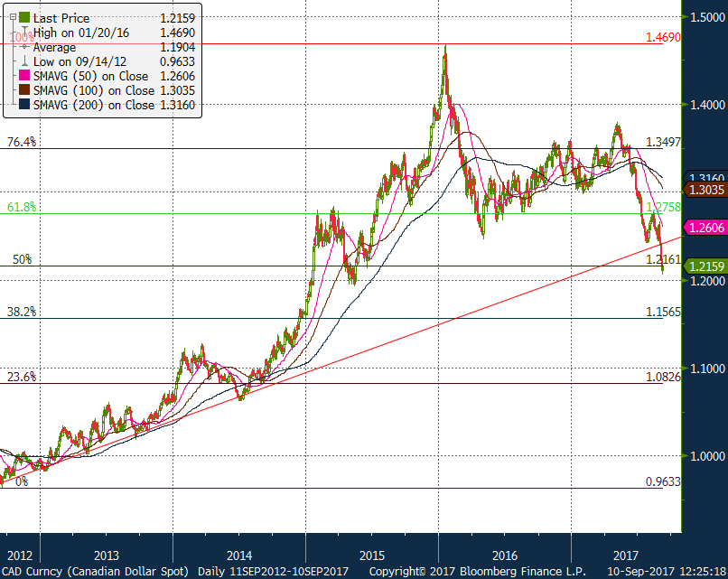Select the High on 01/20/16 marker icon
The width and height of the screenshot is (728, 579).
pyautogui.click(x=24, y=33)
